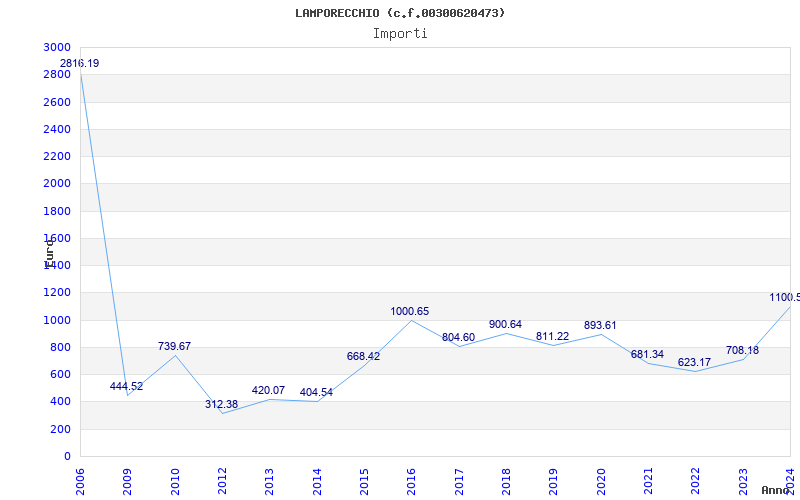Screen dimensions: 800x500
Task: Click the Anno x-axis title
Action: (776, 490)
